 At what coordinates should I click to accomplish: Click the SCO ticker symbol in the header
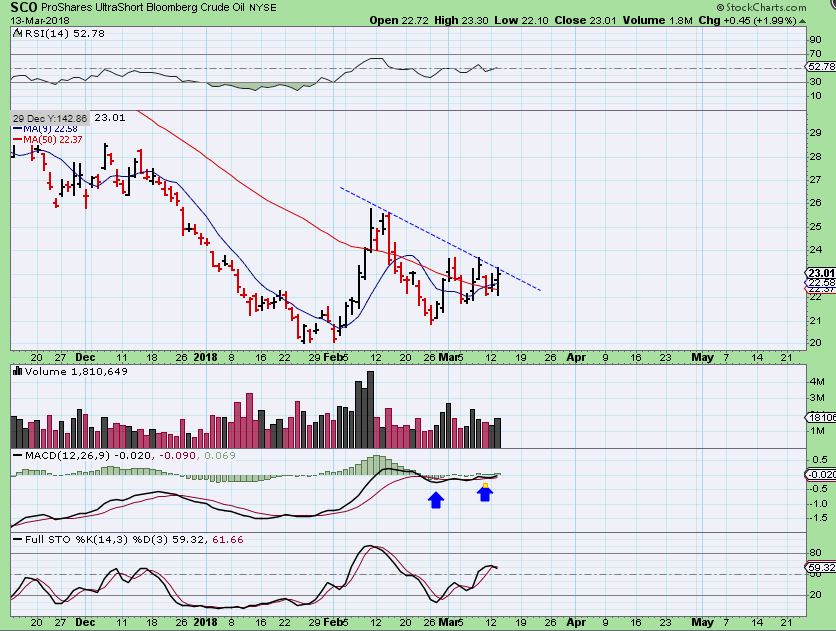click(24, 7)
